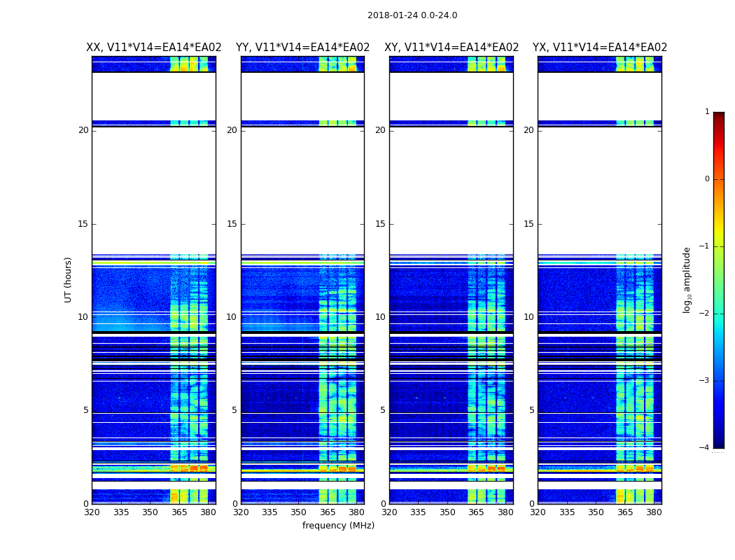Click the red top of the colorbar
This screenshot has width=735, height=560.
click(x=718, y=118)
